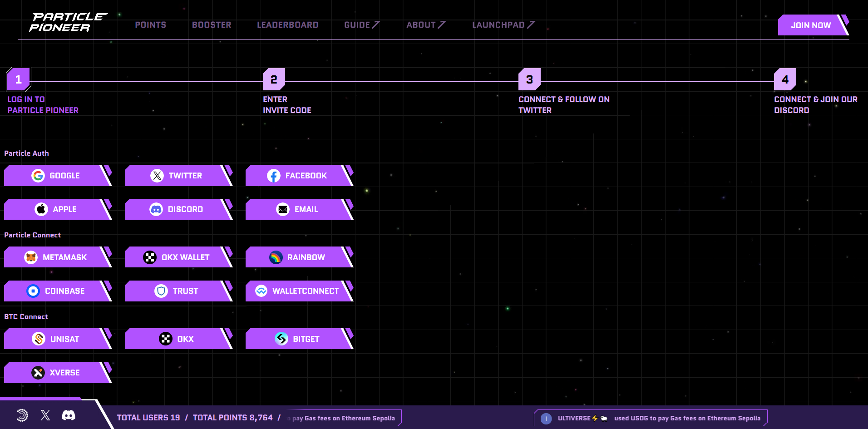The image size is (868, 429).
Task: Open the LAUNCHPAD link
Action: click(x=503, y=25)
